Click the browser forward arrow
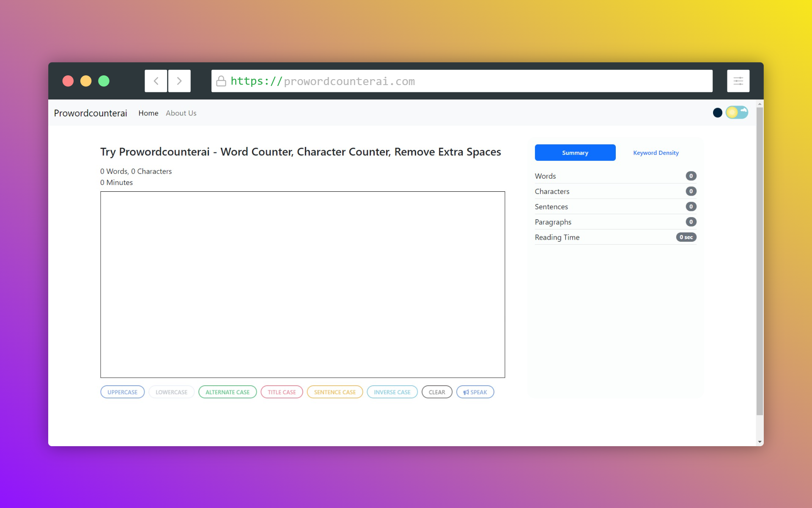 (x=179, y=81)
